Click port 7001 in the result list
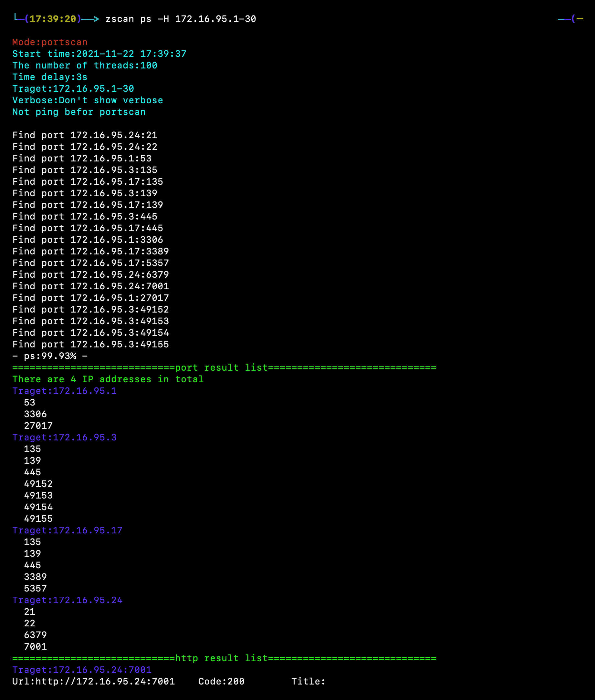595x700 pixels. point(36,647)
